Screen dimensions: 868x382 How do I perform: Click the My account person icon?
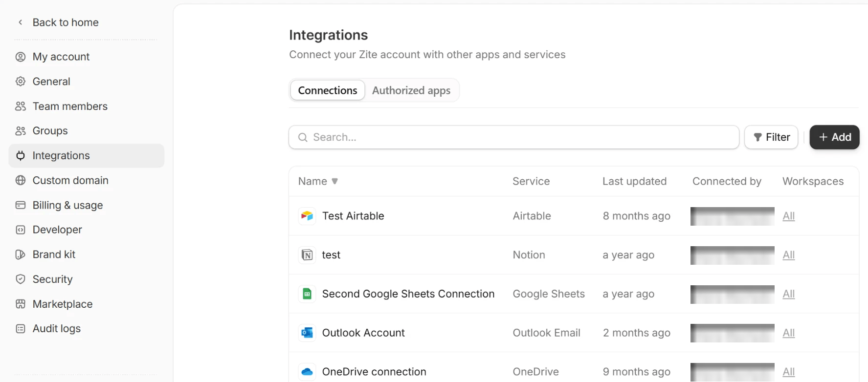(21, 57)
